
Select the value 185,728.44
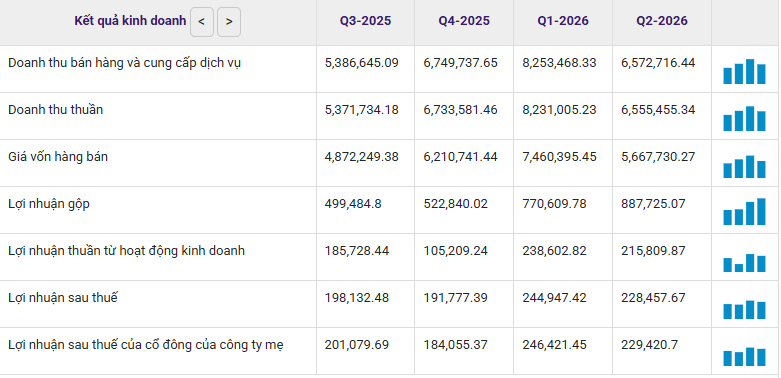point(357,251)
